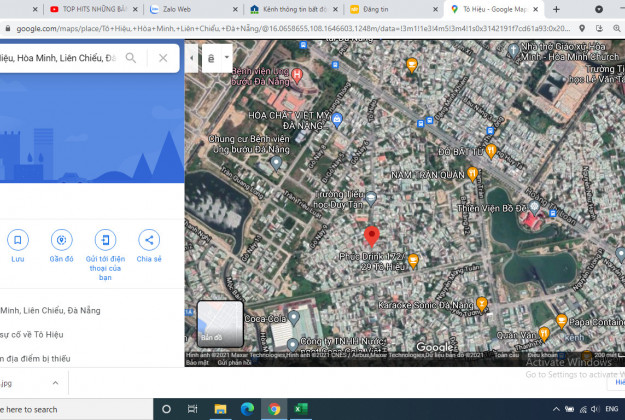This screenshot has width=625, height=420.
Task: Show hidden system tray icons arrow
Action: tap(556, 409)
